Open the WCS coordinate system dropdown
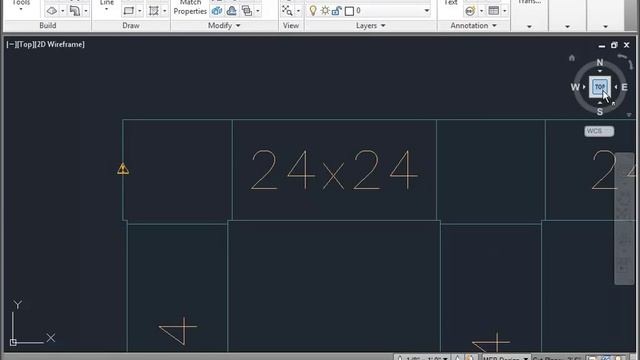The width and height of the screenshot is (640, 360). click(x=599, y=131)
